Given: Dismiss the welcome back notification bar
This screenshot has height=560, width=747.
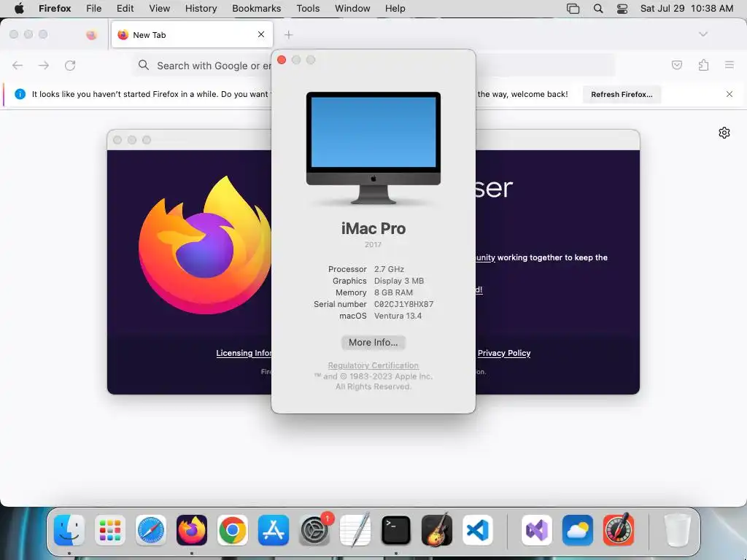Looking at the screenshot, I should click(729, 94).
